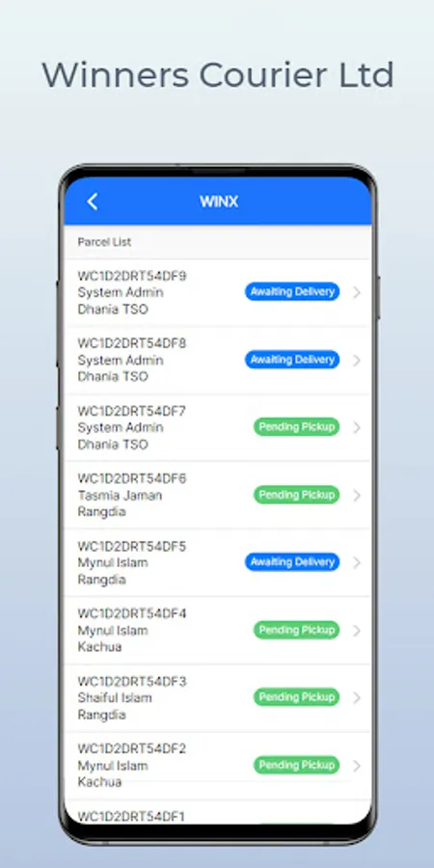Select Awaiting Delivery badge on WC1D2DRT54DF9
434x868 pixels.
pos(292,291)
